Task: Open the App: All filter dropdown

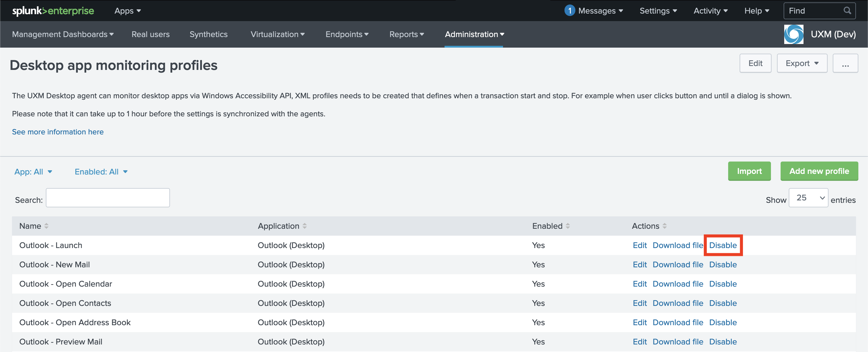Action: pyautogui.click(x=33, y=172)
